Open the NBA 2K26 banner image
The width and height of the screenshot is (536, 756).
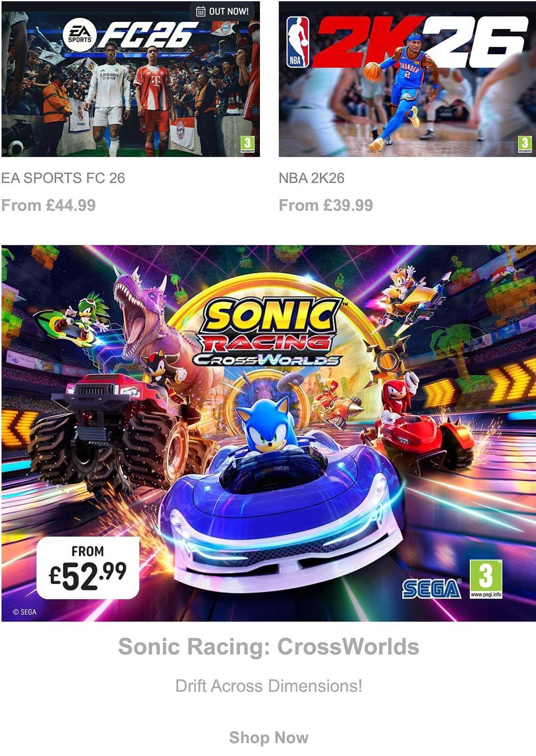407,79
